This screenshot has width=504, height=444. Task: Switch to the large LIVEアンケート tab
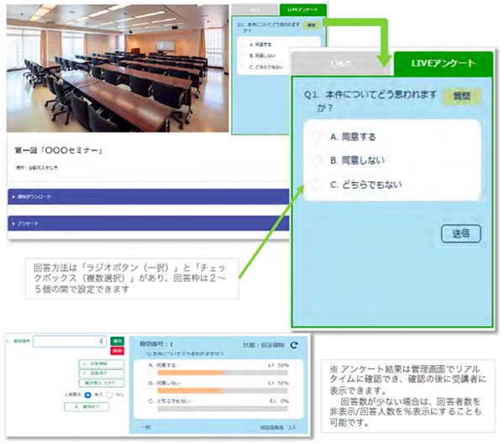(x=436, y=63)
